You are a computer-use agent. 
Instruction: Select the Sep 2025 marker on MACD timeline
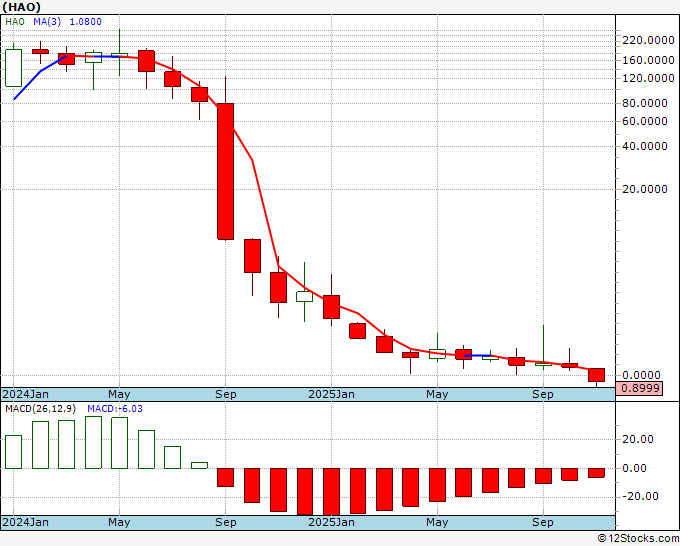(x=543, y=522)
